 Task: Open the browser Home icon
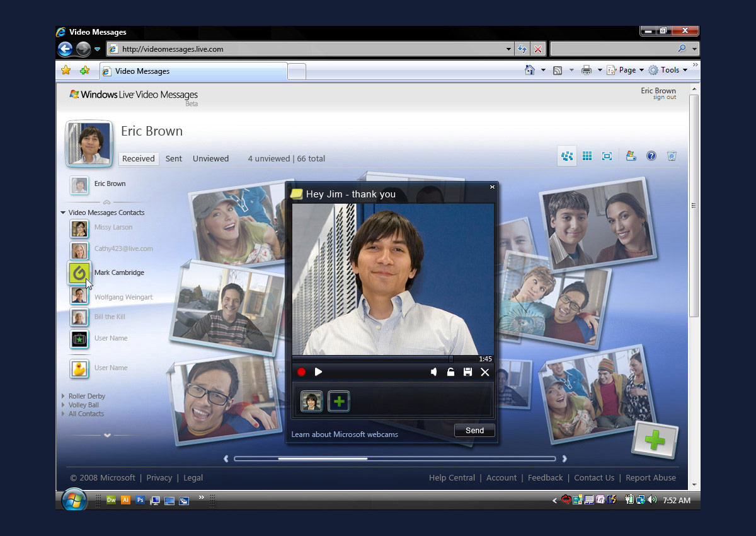click(530, 70)
